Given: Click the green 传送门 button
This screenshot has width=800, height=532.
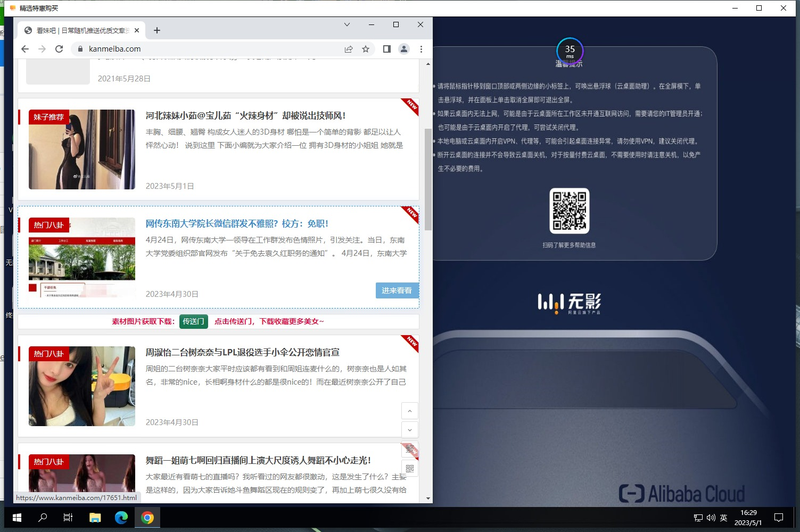Looking at the screenshot, I should pyautogui.click(x=193, y=321).
